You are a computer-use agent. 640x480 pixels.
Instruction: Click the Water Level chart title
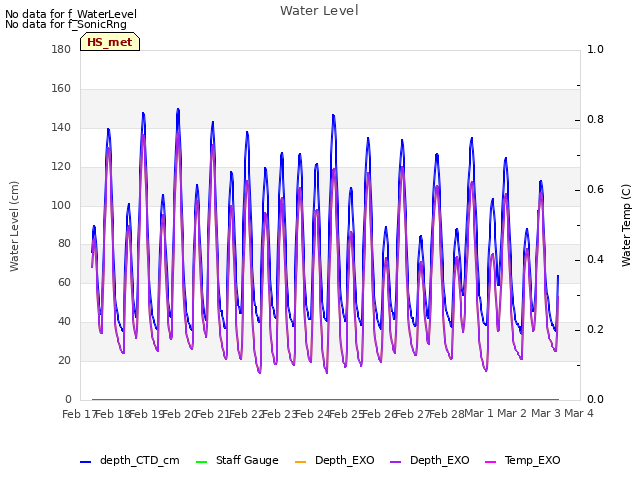tap(319, 11)
